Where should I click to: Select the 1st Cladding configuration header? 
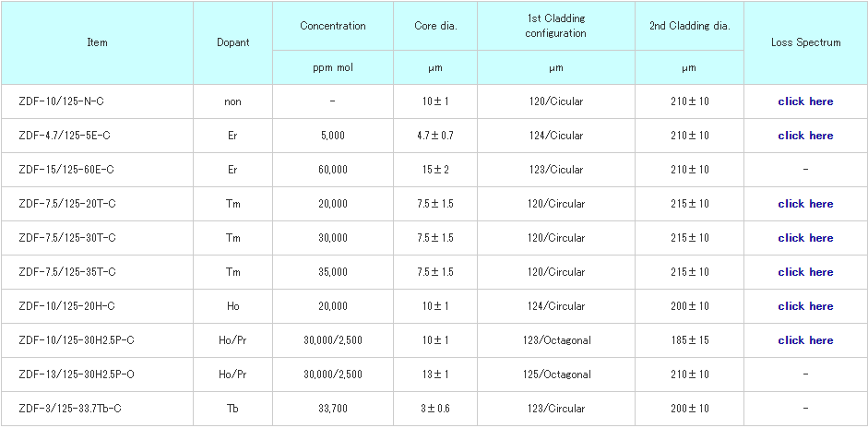click(555, 26)
